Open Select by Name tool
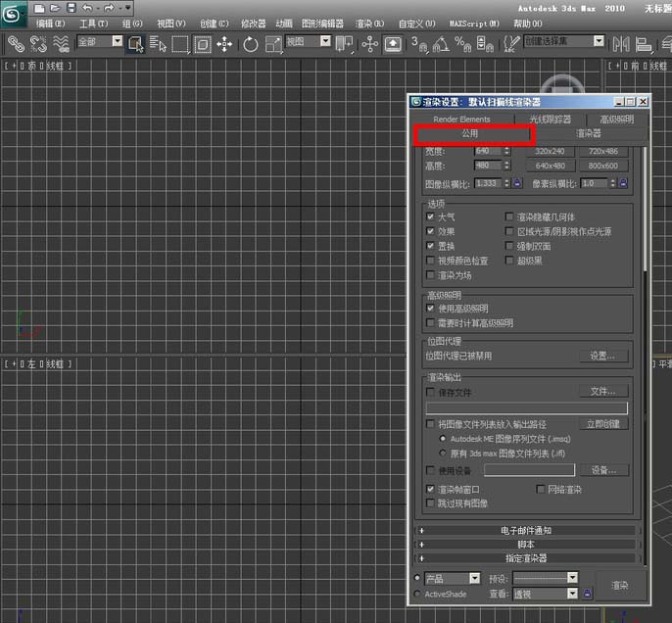Viewport: 672px width, 623px height. (158, 44)
